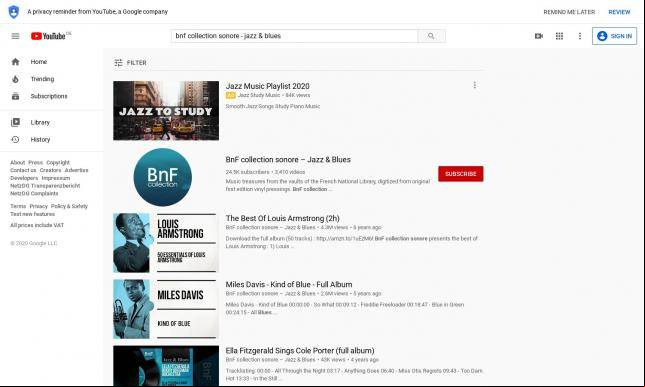Open the Louis Armstrong video thumbnail
The image size is (645, 387).
pos(166,243)
